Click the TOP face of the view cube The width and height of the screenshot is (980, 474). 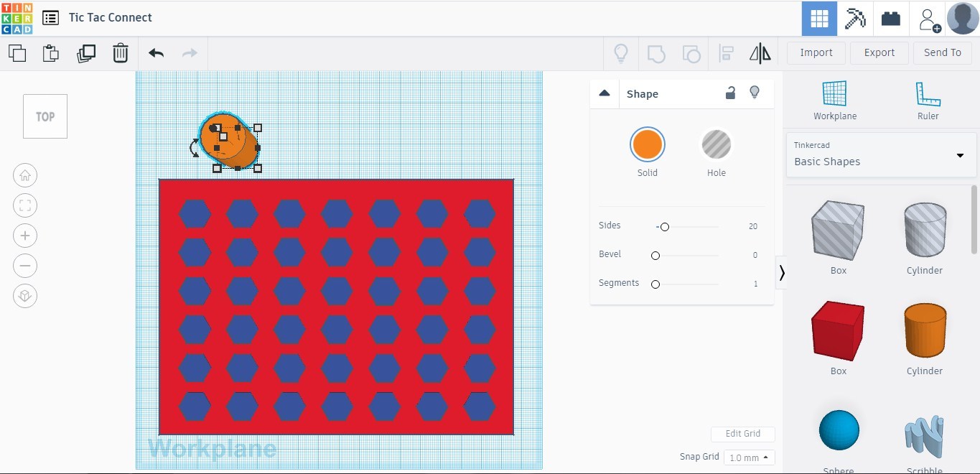pos(45,116)
